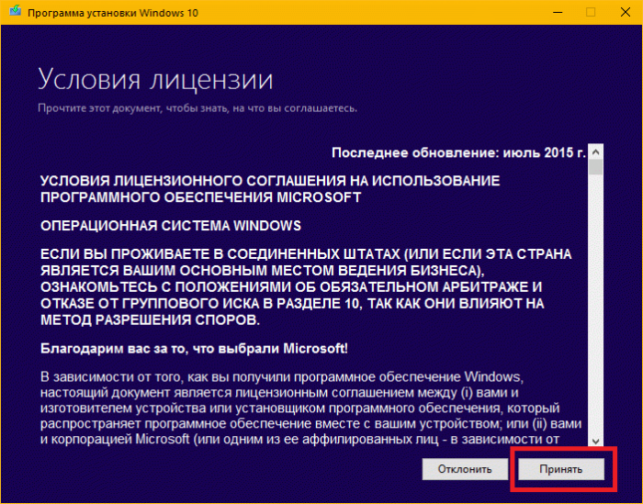Image resolution: width=643 pixels, height=504 pixels.
Task: Click the Принять accept button
Action: click(561, 469)
